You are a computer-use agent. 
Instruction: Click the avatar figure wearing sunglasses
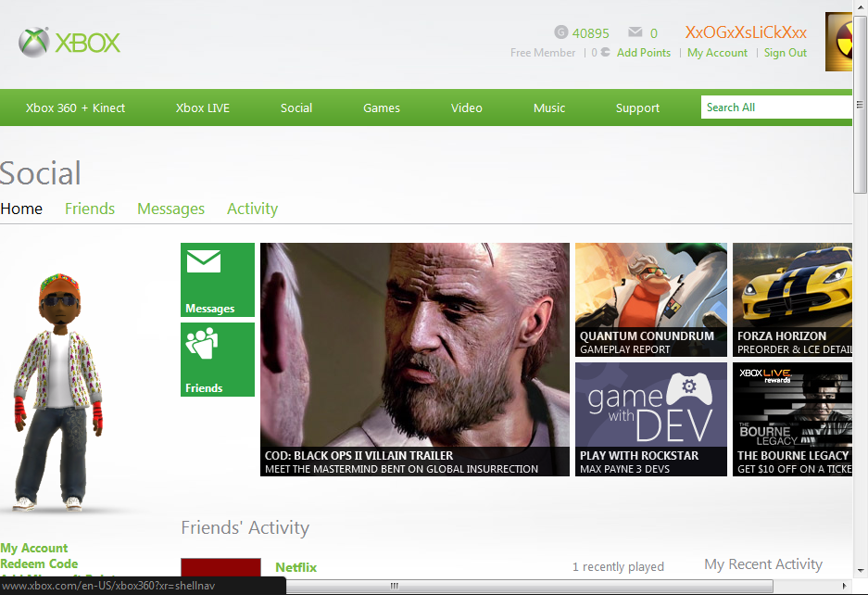pyautogui.click(x=58, y=391)
